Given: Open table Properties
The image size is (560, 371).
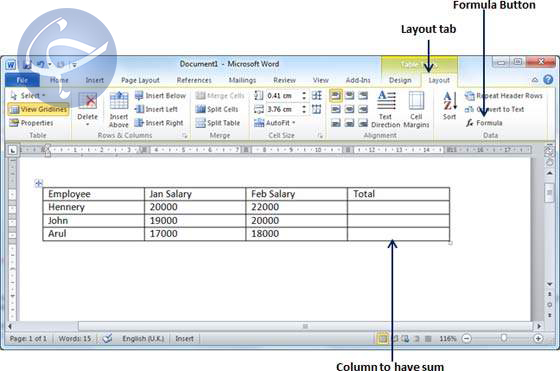Looking at the screenshot, I should point(31,123).
